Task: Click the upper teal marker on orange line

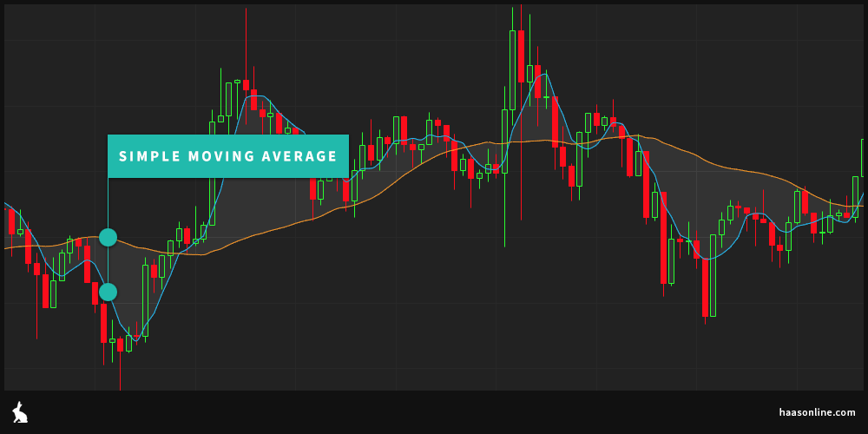Action: pos(108,237)
